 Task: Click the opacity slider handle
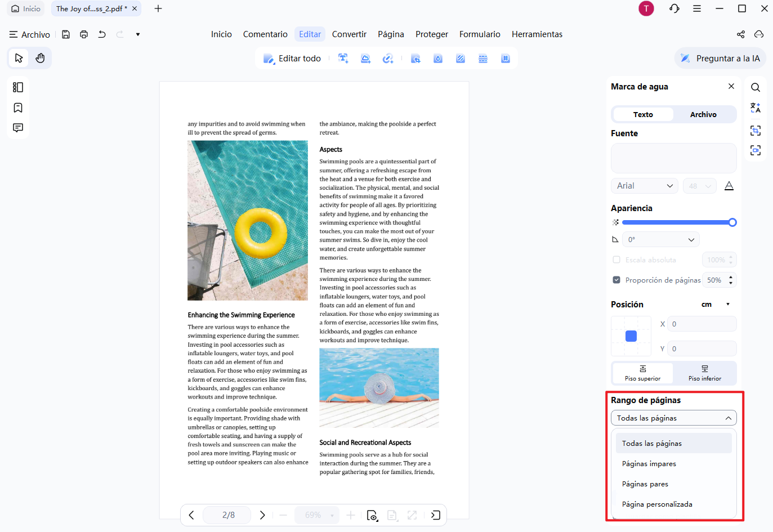[732, 222]
